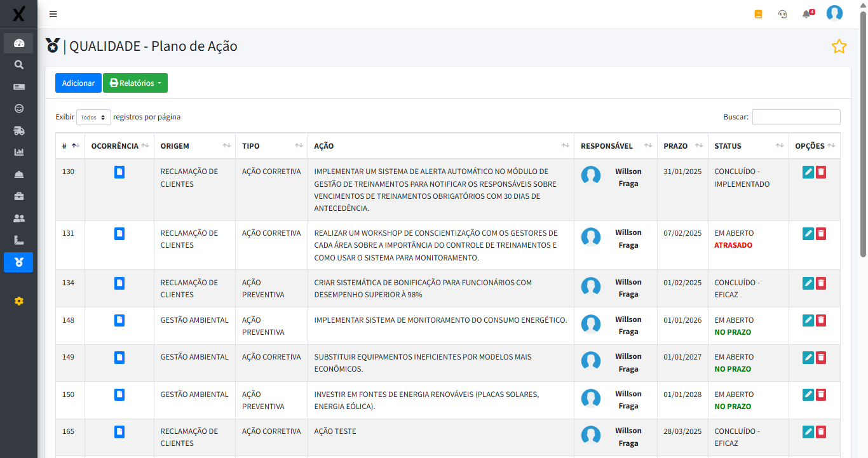The width and height of the screenshot is (868, 458).
Task: Open the notifications bell with 4 alerts
Action: 807,14
